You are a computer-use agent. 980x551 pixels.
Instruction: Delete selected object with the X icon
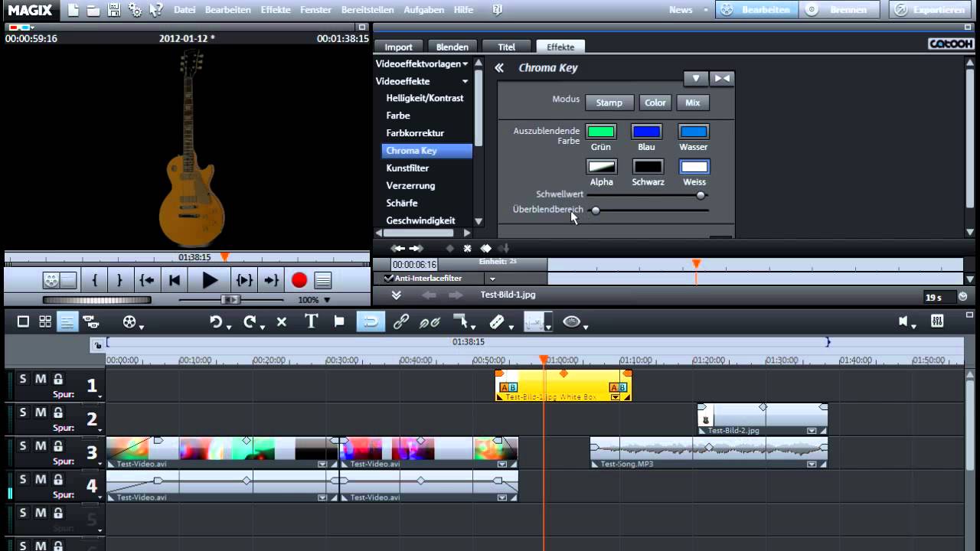coord(281,322)
